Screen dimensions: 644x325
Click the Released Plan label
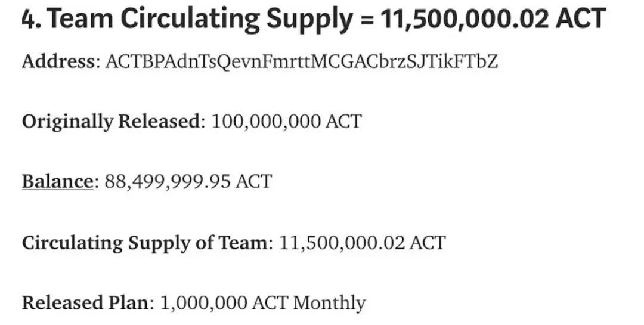[x=85, y=303]
